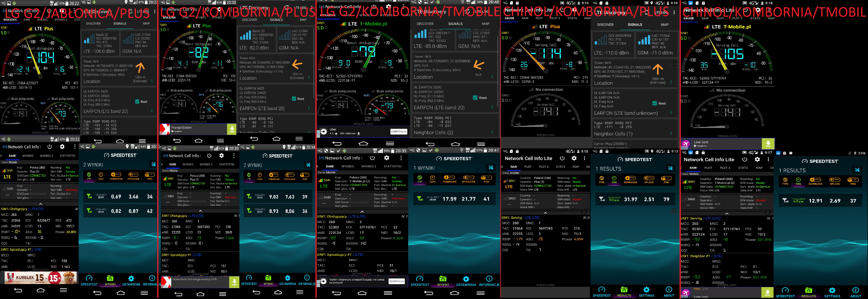The width and height of the screenshot is (868, 299).
Task: Tap Android back button below Szybki i bezpieczny ad
Action: tap(336, 293)
